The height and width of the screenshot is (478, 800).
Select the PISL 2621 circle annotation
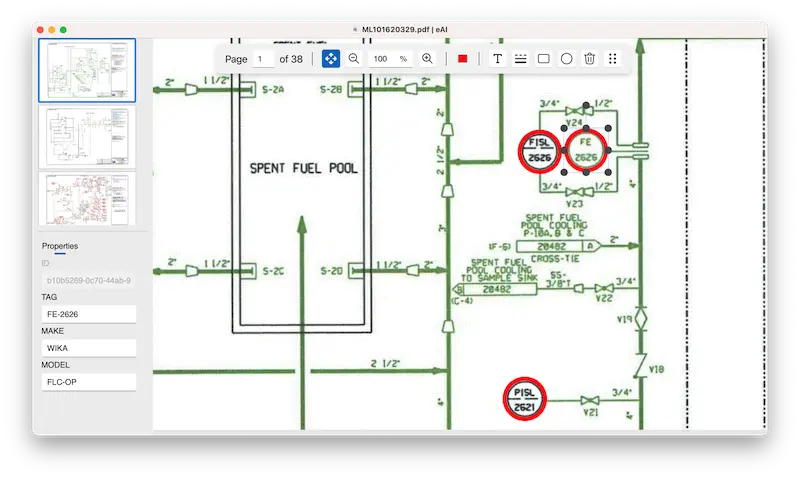(524, 399)
